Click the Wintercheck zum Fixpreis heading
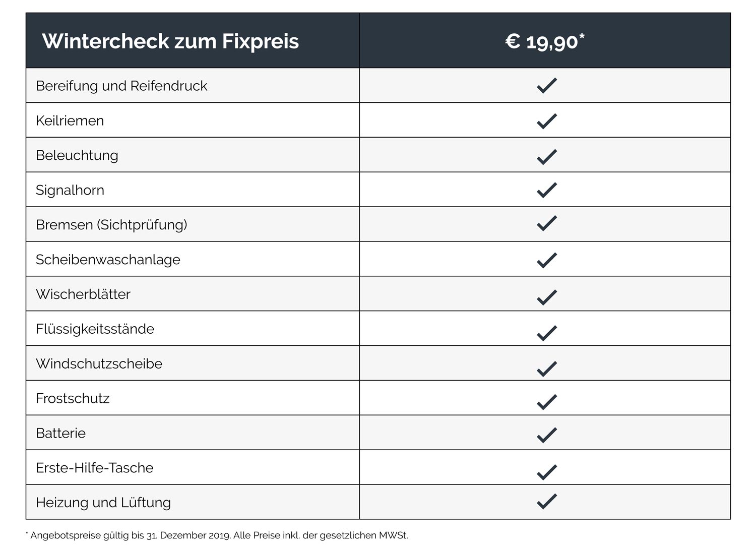This screenshot has width=756, height=550. pyautogui.click(x=170, y=41)
